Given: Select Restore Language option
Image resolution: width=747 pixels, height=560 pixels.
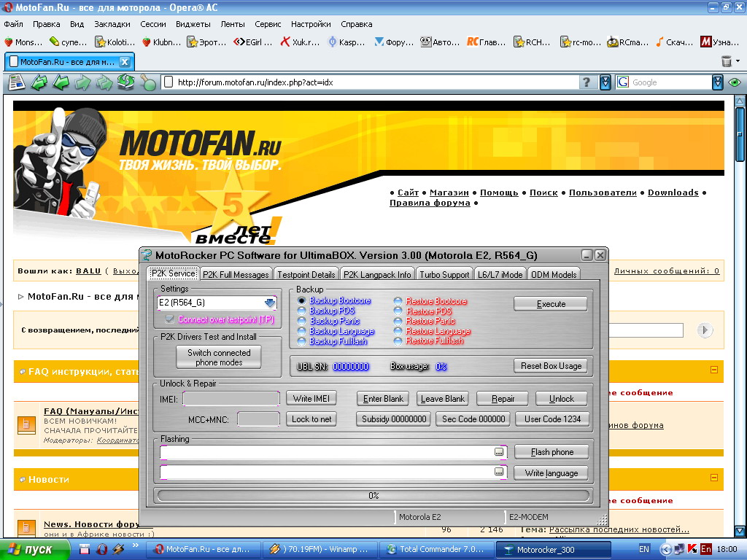Looking at the screenshot, I should click(398, 331).
